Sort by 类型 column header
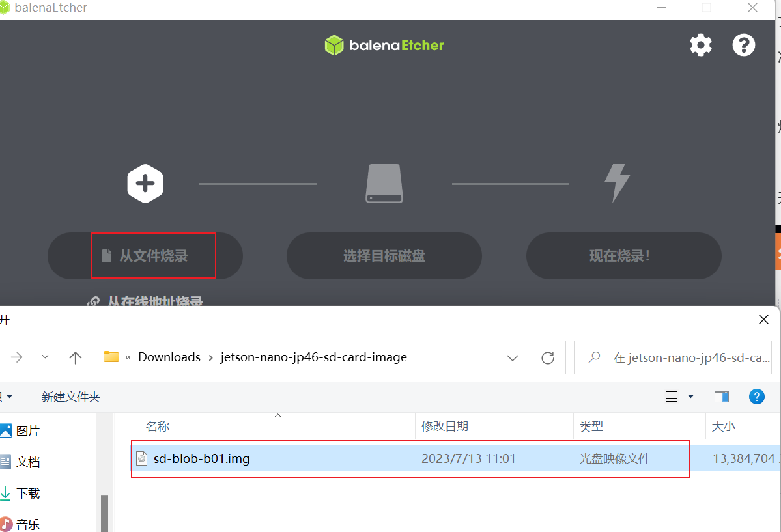 point(591,427)
